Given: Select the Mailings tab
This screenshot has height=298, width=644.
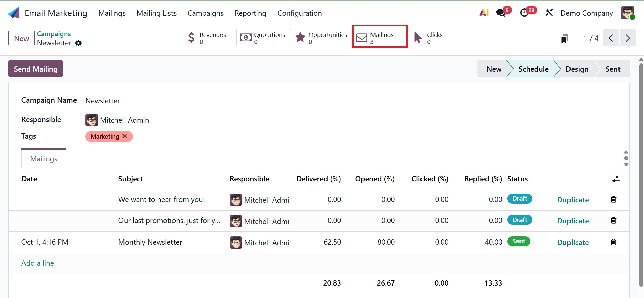Looking at the screenshot, I should pyautogui.click(x=44, y=159).
